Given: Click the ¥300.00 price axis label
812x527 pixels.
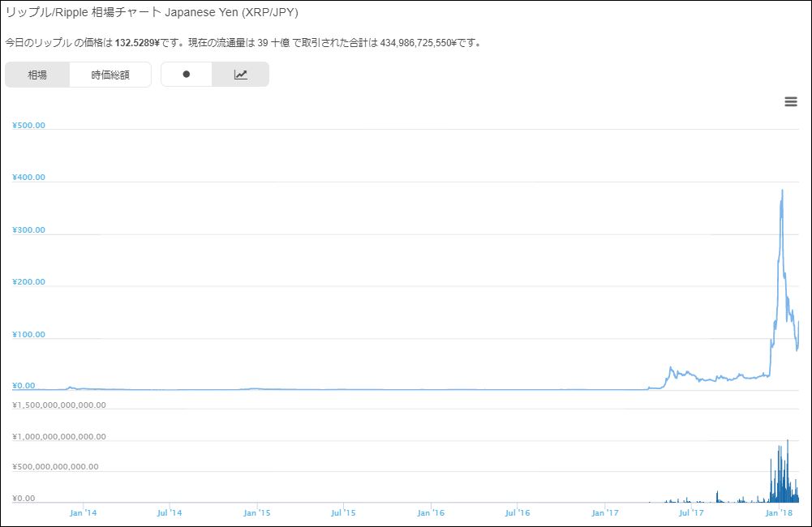Looking at the screenshot, I should 28,229.
